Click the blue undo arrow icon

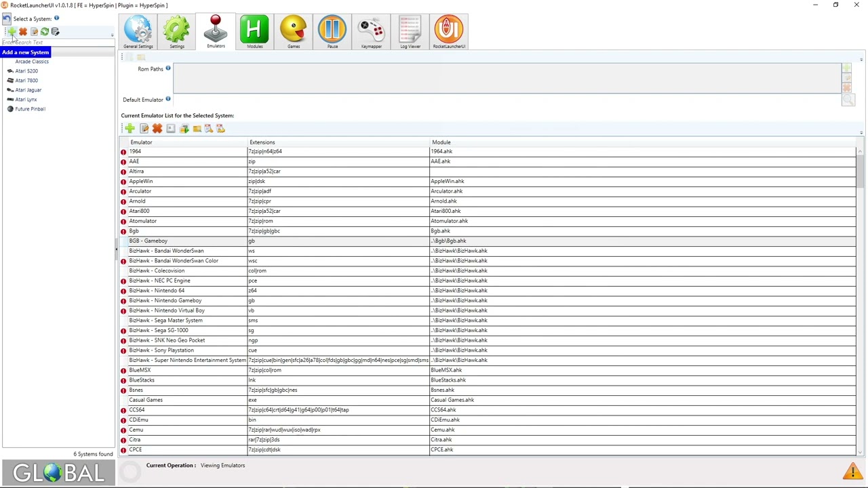click(x=6, y=19)
